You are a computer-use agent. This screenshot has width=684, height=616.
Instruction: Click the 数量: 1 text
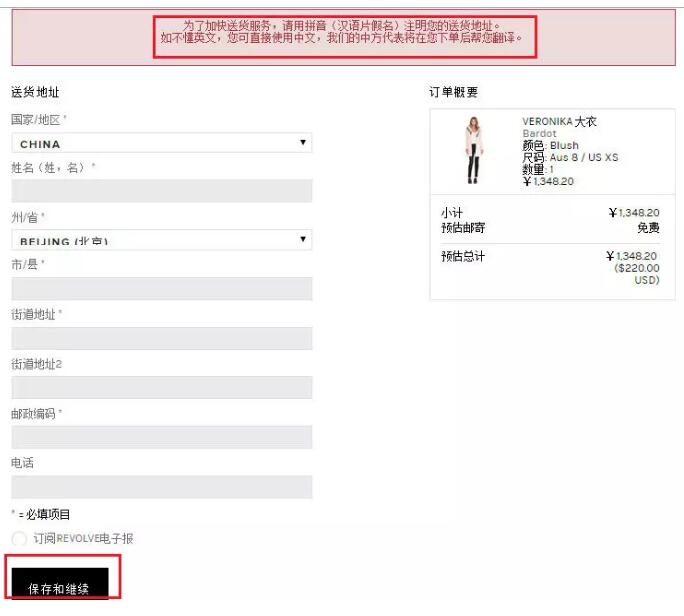538,169
